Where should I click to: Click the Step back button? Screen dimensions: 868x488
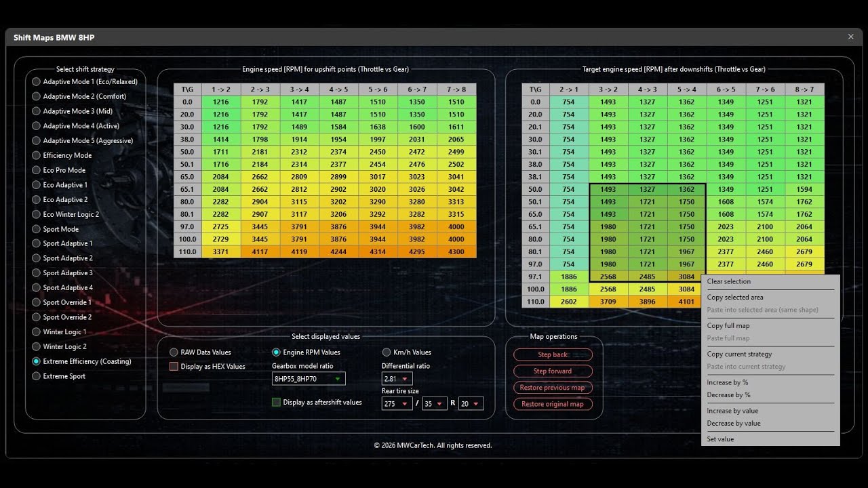click(553, 354)
